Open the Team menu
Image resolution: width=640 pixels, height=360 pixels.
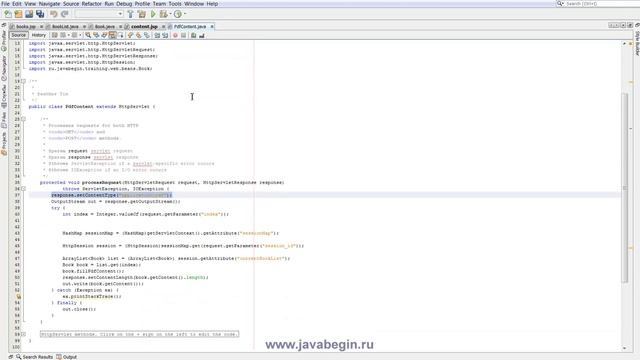coord(159,4)
